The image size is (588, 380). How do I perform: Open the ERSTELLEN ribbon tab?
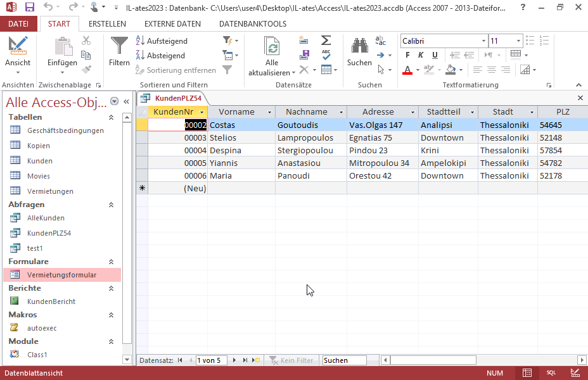107,23
